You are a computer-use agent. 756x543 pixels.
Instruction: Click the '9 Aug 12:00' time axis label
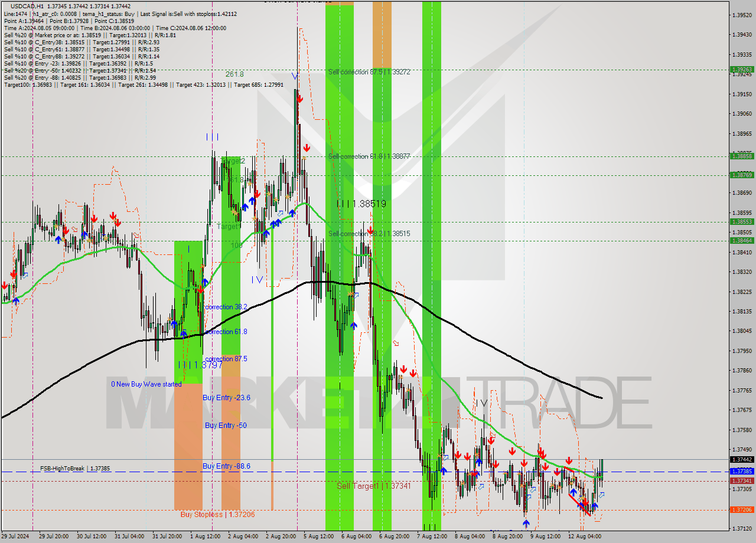click(x=545, y=537)
